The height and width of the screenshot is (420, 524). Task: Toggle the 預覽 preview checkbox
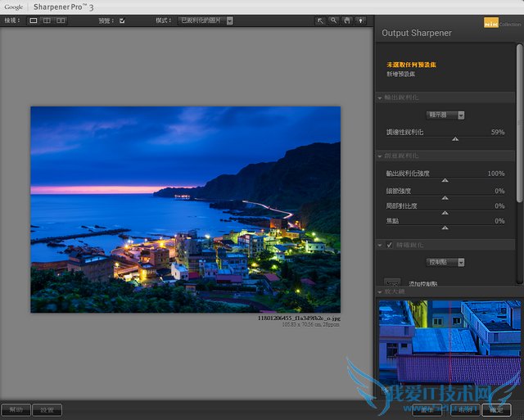(122, 20)
